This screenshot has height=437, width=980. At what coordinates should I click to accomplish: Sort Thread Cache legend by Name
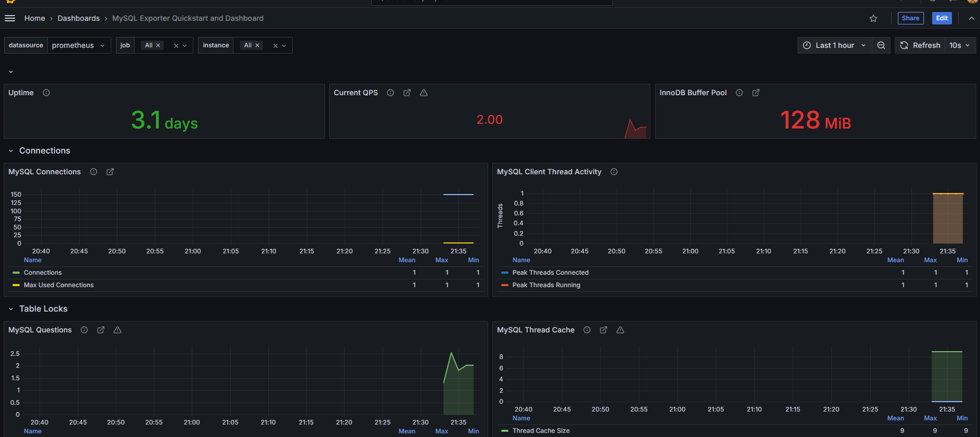click(521, 418)
